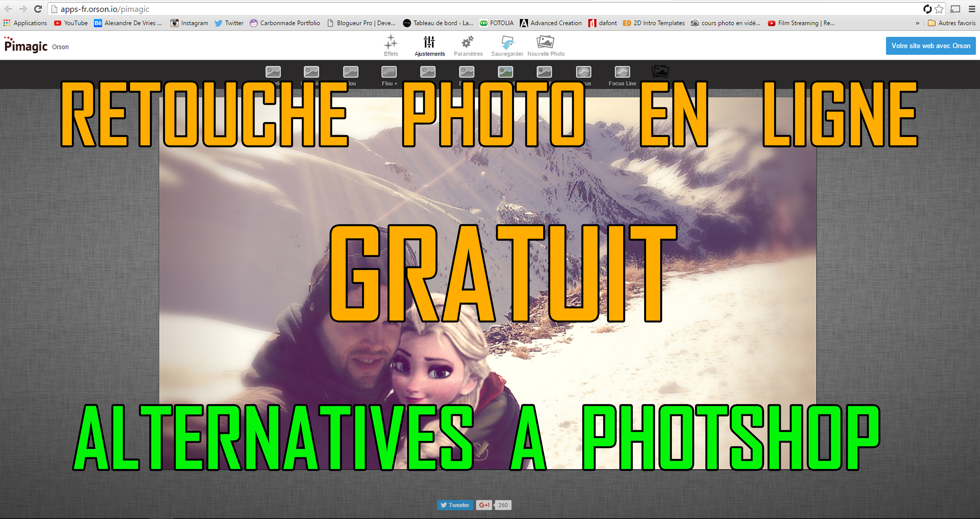This screenshot has height=519, width=980.
Task: Reload the page
Action: click(38, 9)
